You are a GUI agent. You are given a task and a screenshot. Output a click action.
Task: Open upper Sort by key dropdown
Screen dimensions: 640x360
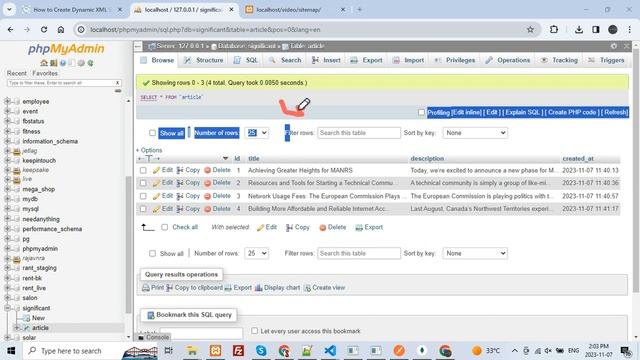point(475,133)
